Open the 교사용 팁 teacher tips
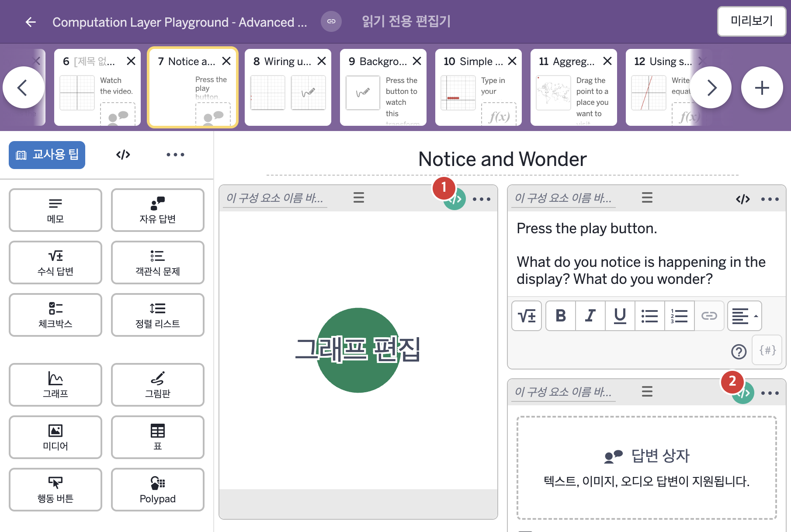The image size is (791, 532). tap(47, 155)
